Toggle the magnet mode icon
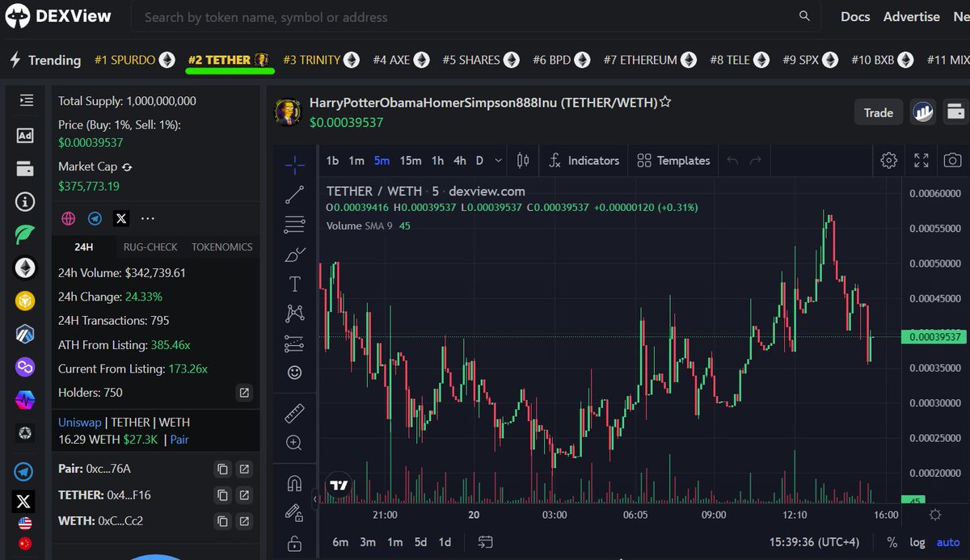 tap(295, 484)
